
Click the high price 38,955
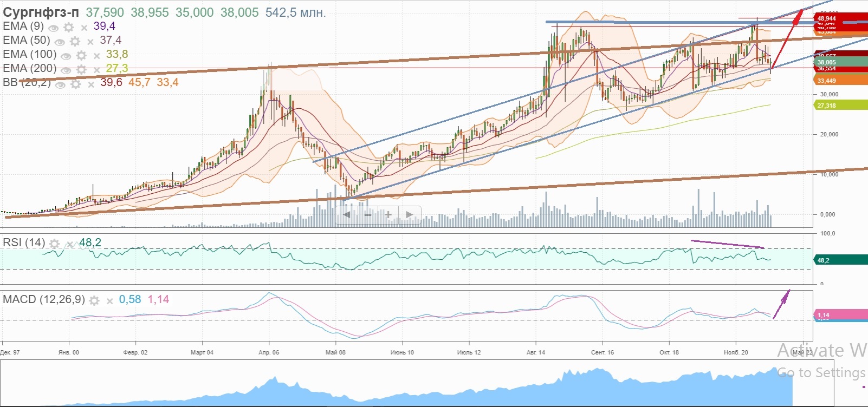pyautogui.click(x=150, y=12)
